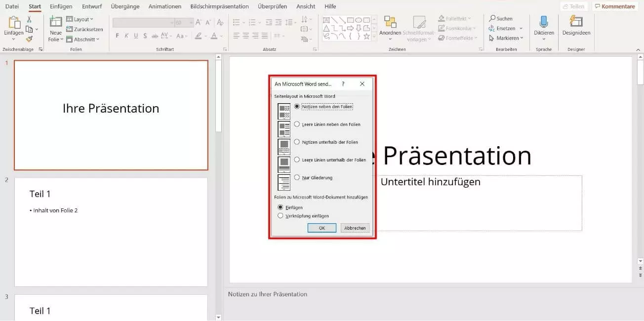Click the text highlight color pen

[199, 36]
